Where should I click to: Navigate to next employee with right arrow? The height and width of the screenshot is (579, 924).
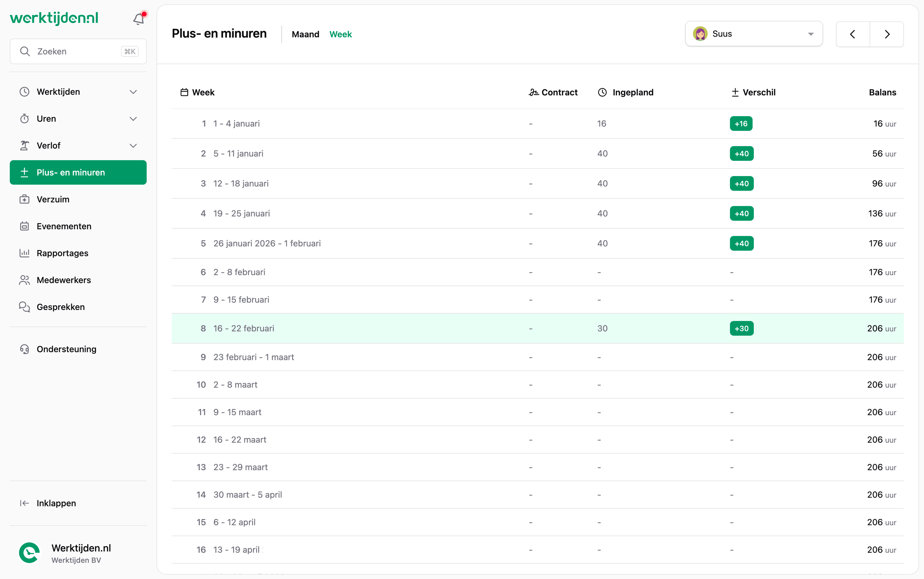tap(887, 34)
